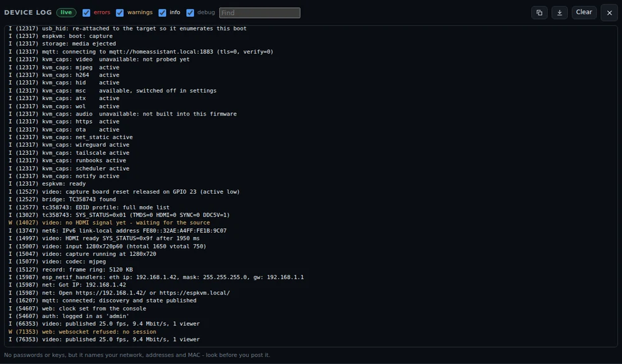Select the 'kvm_caps: audio unavailable' log line

pos(123,114)
